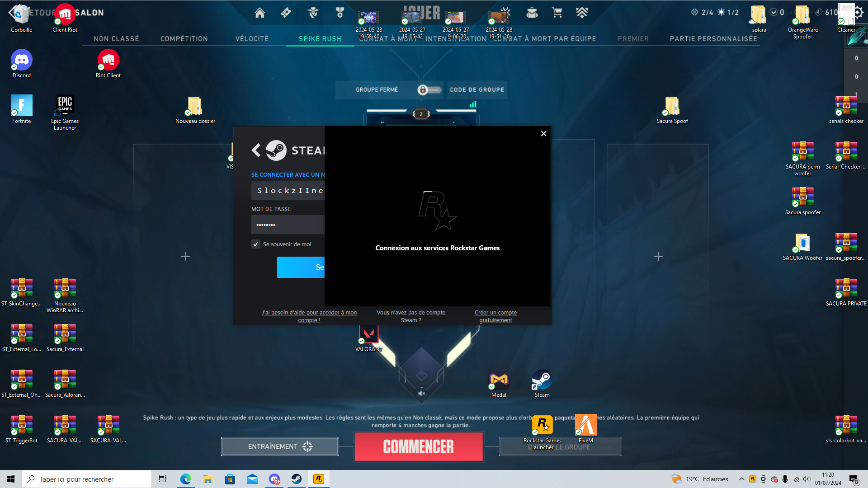The height and width of the screenshot is (488, 868).
Task: Focus the taskbar search box
Action: click(x=87, y=479)
